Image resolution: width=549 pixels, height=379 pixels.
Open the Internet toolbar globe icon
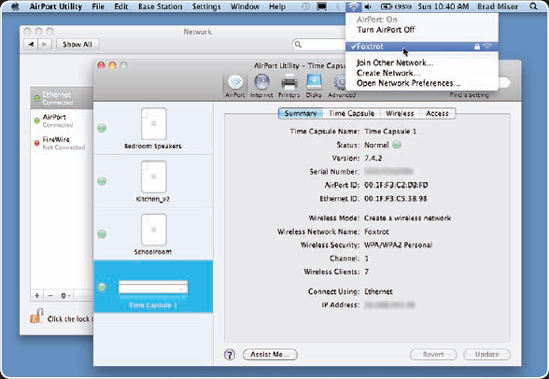point(262,86)
